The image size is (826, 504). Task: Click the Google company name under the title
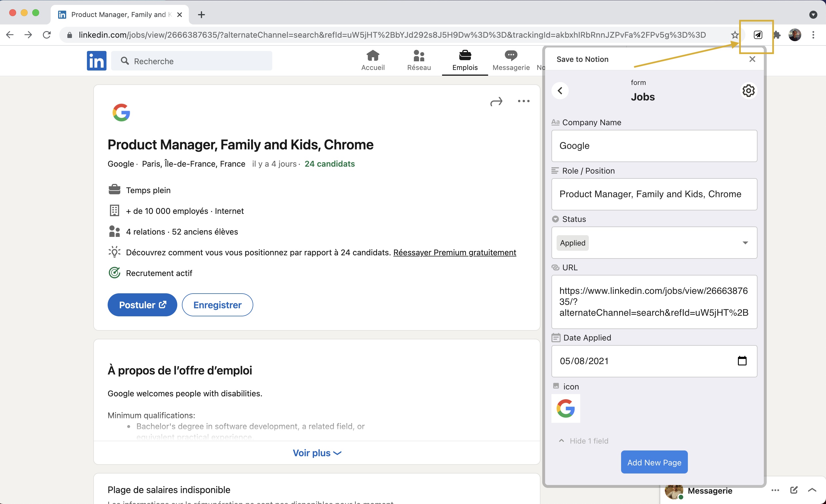[121, 164]
